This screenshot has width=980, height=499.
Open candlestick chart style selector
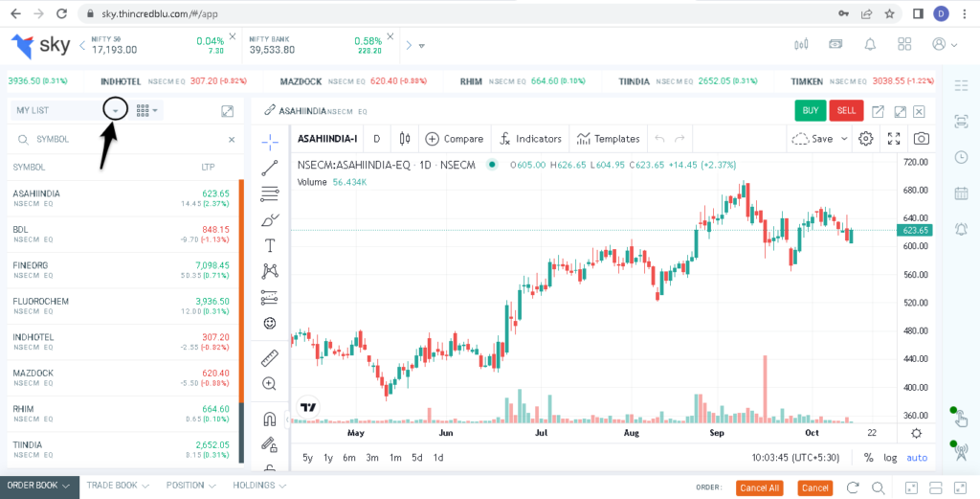[405, 139]
